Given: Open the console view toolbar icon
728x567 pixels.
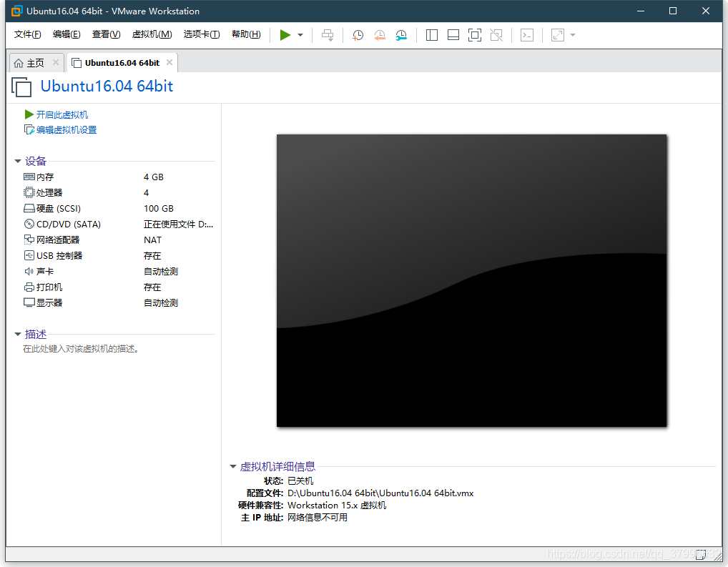Looking at the screenshot, I should (527, 35).
